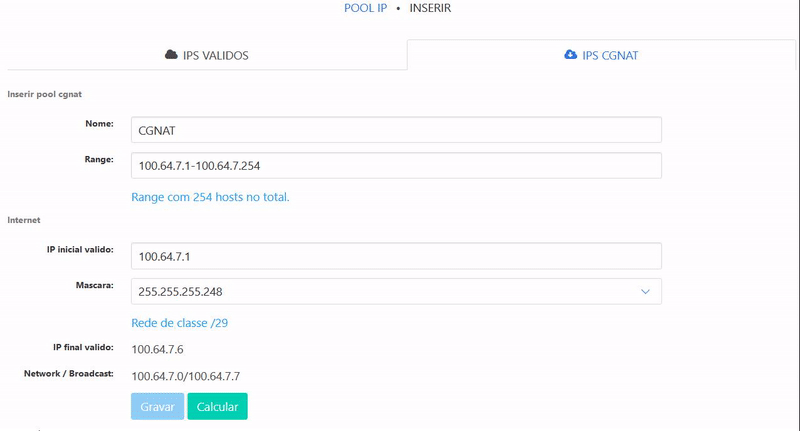800x431 pixels.
Task: Select the IP final valido value 100.64.7.6
Action: [x=158, y=349]
